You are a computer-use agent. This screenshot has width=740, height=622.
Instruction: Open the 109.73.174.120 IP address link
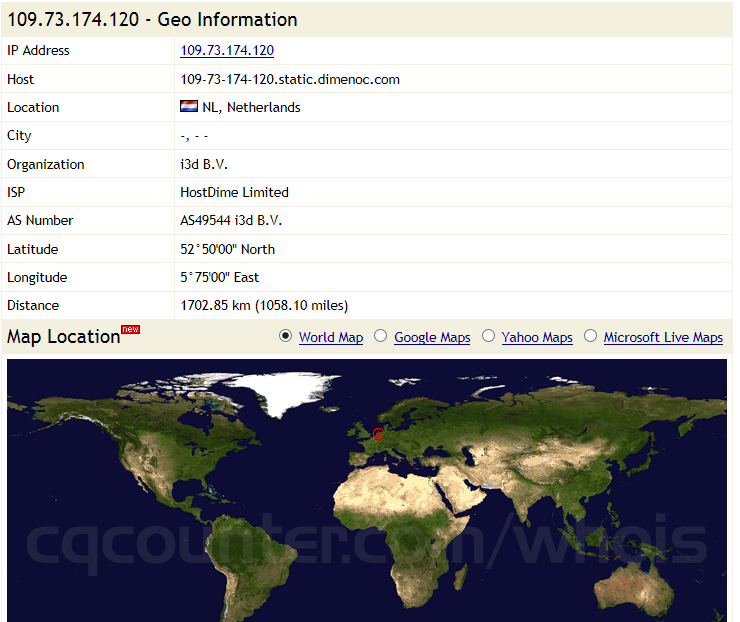coord(227,50)
